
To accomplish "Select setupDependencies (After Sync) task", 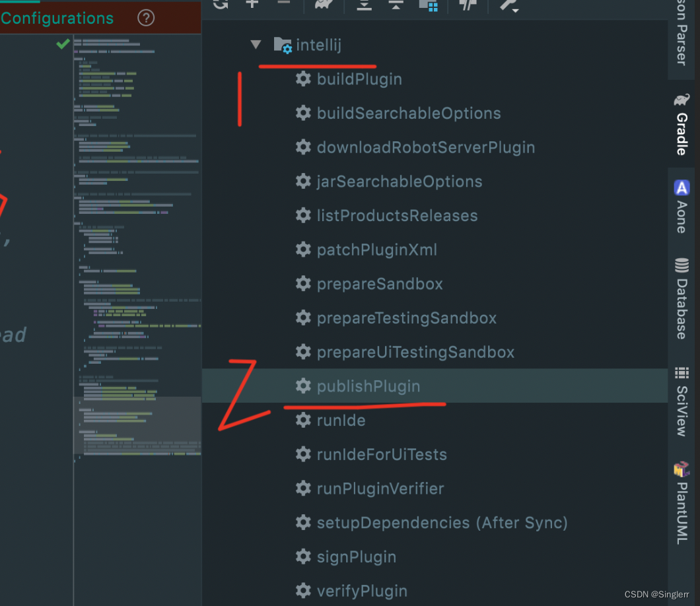I will (x=442, y=523).
